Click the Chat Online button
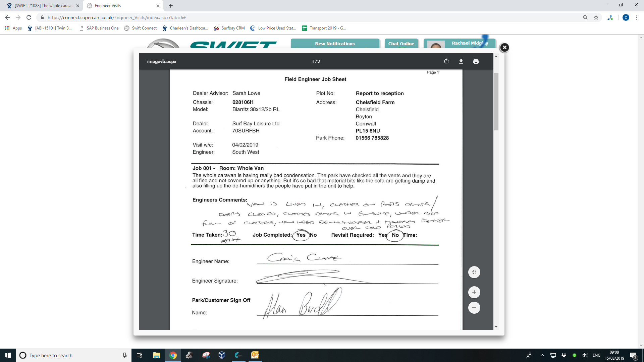The width and height of the screenshot is (644, 362). [x=401, y=44]
